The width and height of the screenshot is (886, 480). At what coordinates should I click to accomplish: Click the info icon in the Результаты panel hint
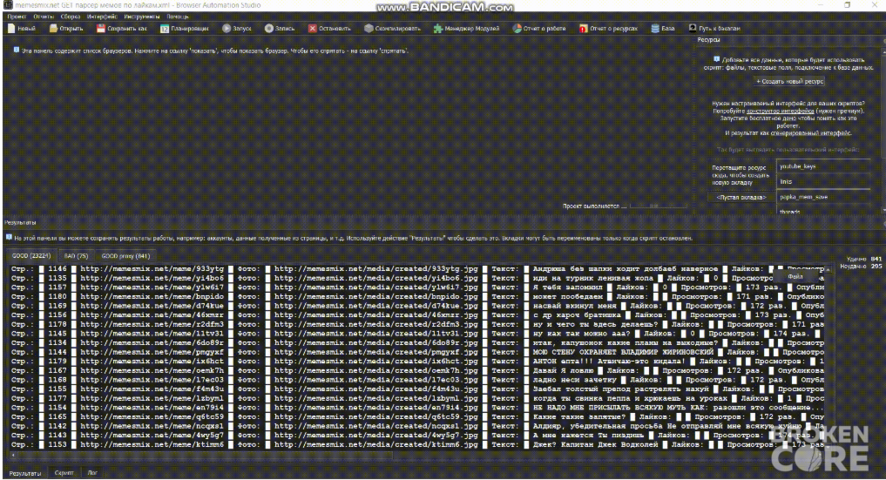coord(9,237)
